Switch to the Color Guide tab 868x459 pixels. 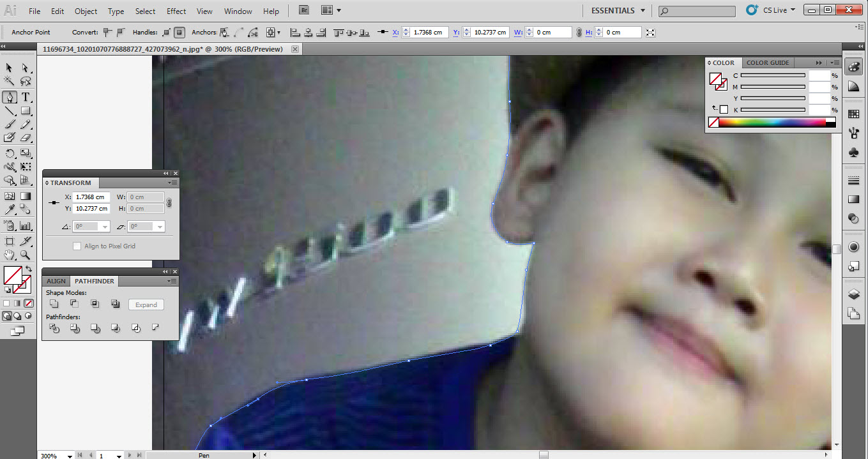(768, 63)
